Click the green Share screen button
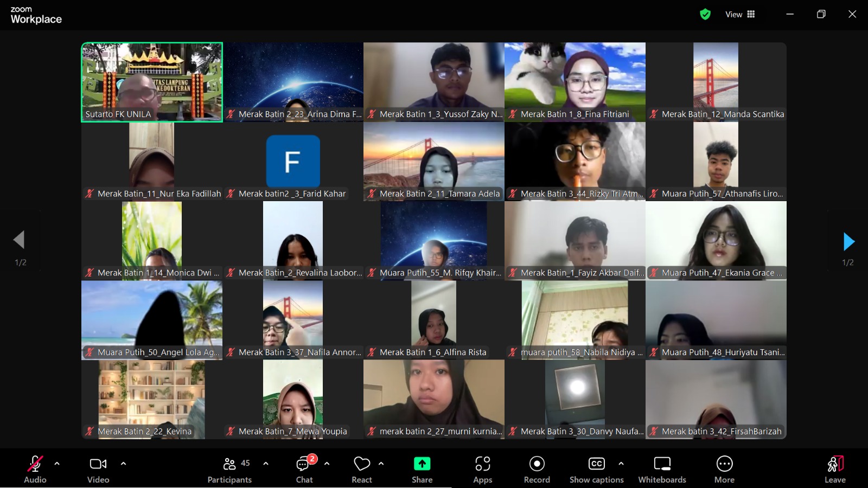The image size is (868, 488). click(422, 470)
